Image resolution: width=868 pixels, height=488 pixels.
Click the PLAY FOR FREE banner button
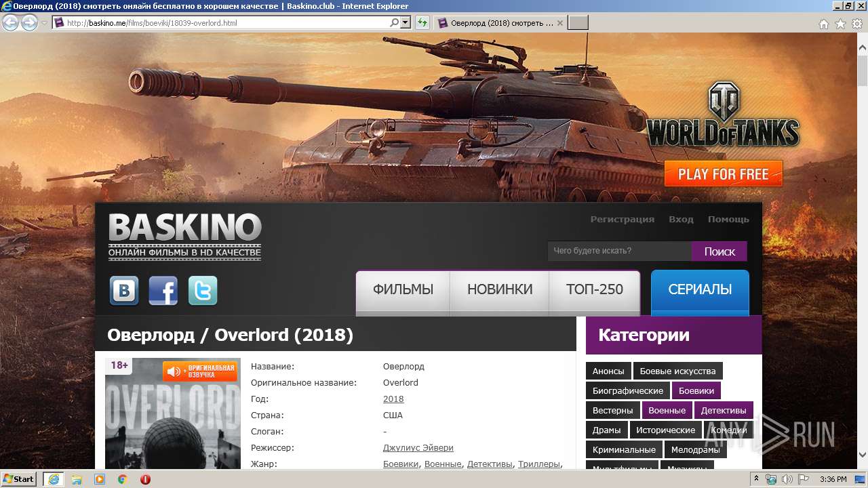tap(724, 174)
